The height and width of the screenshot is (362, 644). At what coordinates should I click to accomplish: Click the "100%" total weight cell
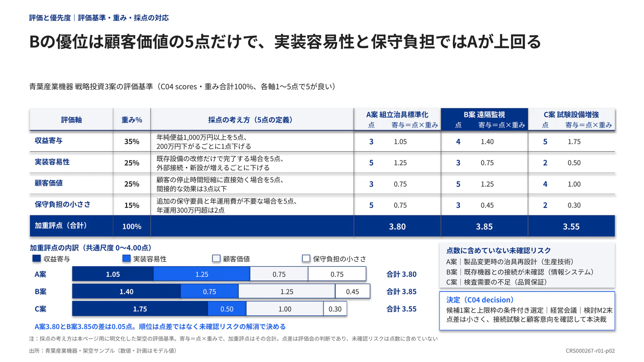pyautogui.click(x=132, y=226)
